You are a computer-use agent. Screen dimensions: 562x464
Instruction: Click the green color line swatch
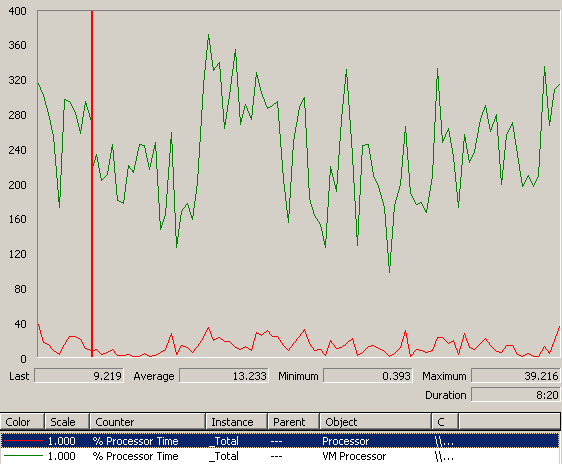(x=23, y=456)
